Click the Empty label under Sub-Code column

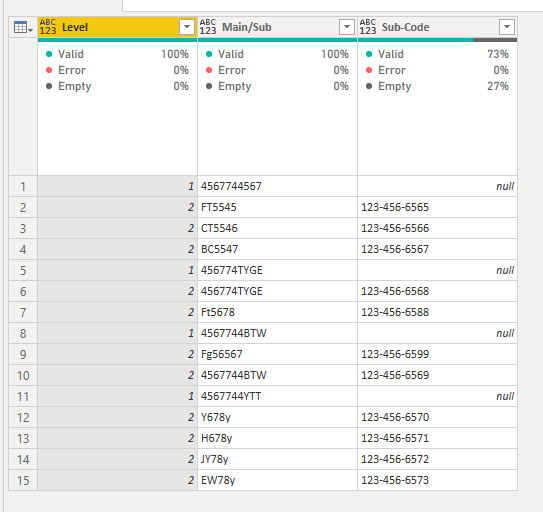tap(394, 86)
